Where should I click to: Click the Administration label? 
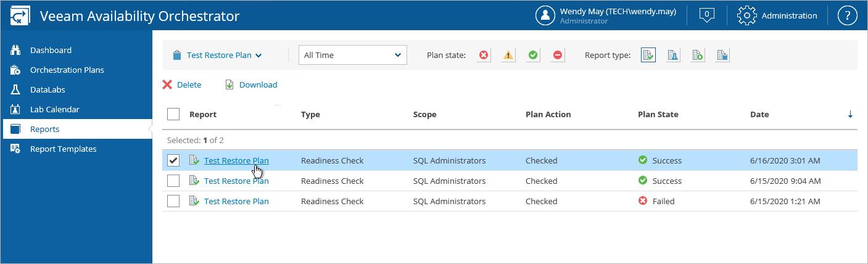[x=789, y=16]
